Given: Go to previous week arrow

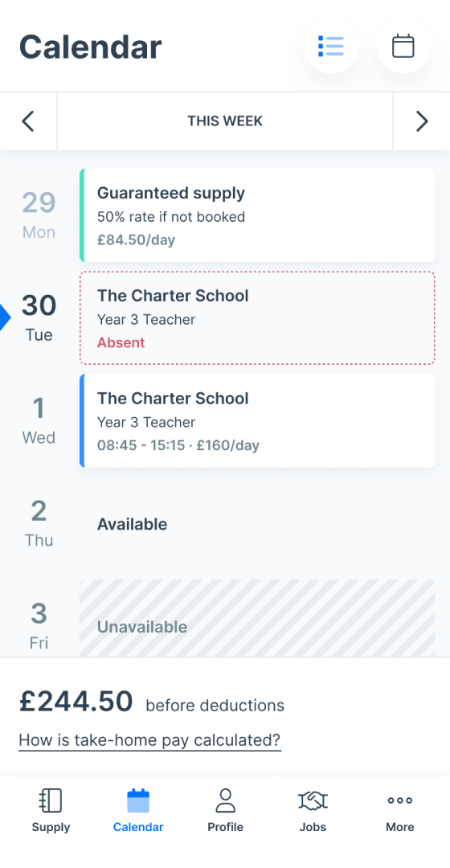Looking at the screenshot, I should (28, 121).
